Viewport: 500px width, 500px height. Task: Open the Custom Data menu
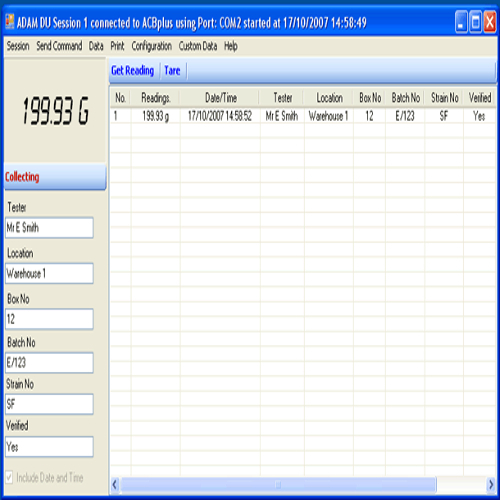point(198,46)
